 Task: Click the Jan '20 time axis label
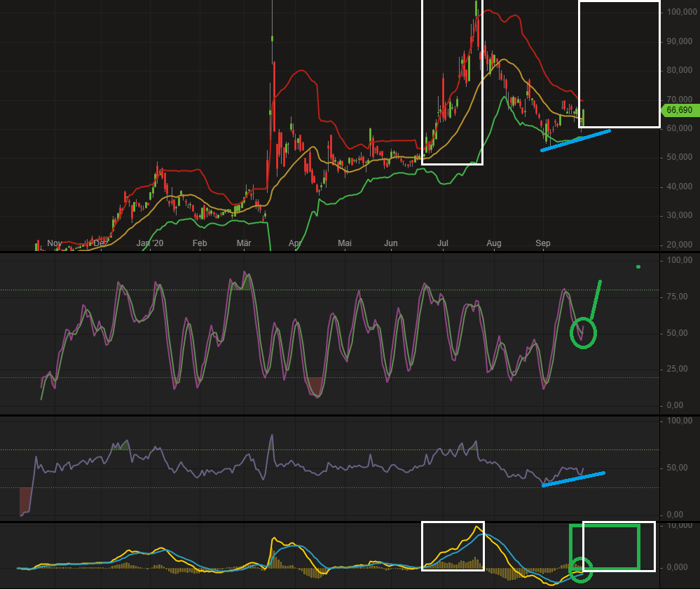click(x=150, y=243)
